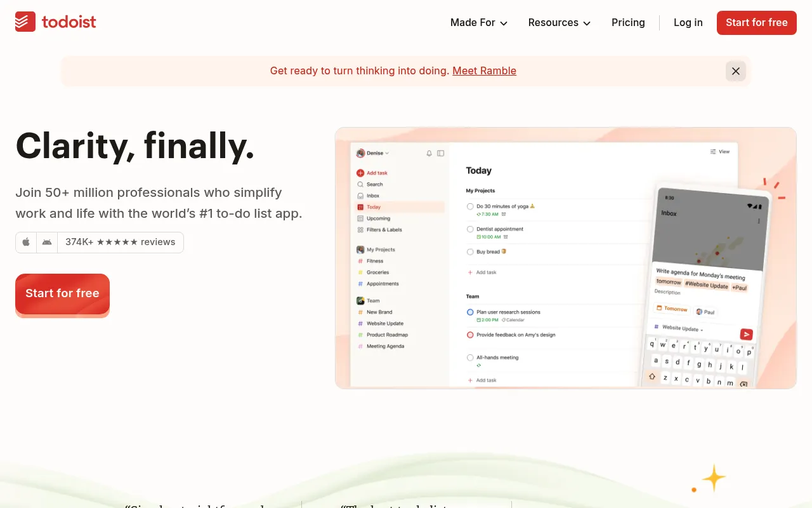Tap the Apple App Store icon
The image size is (812, 508).
coord(26,243)
